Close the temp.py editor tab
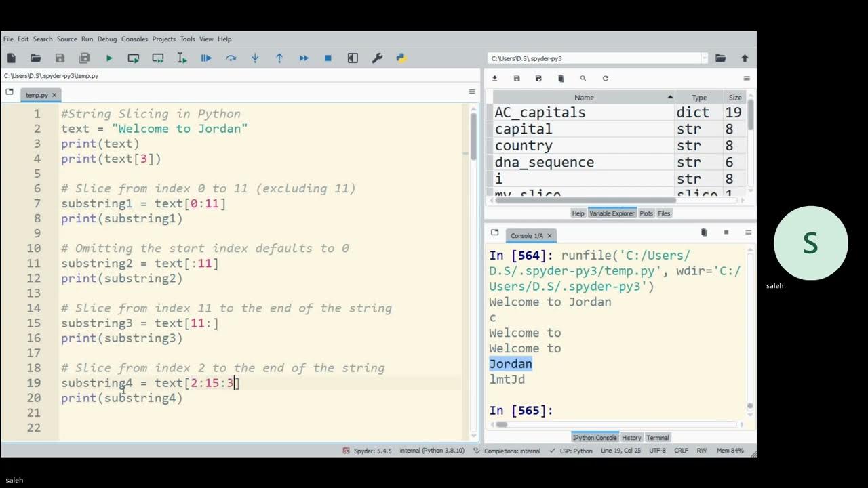The width and height of the screenshot is (868, 488). pos(54,95)
